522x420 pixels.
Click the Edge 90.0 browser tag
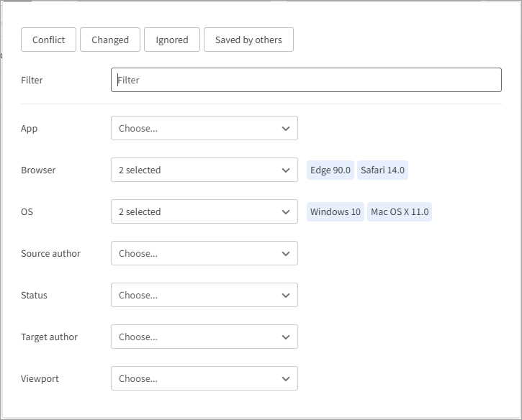pos(330,170)
